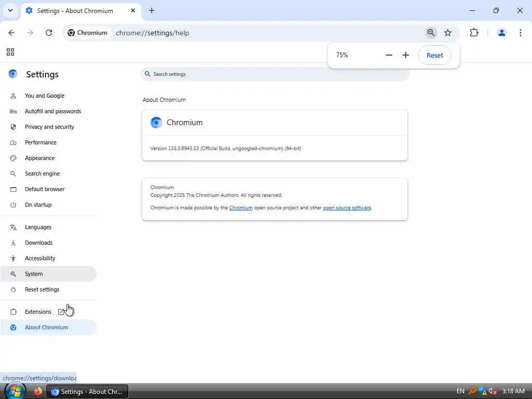This screenshot has width=532, height=399.
Task: Reset the page zoom level
Action: click(435, 55)
